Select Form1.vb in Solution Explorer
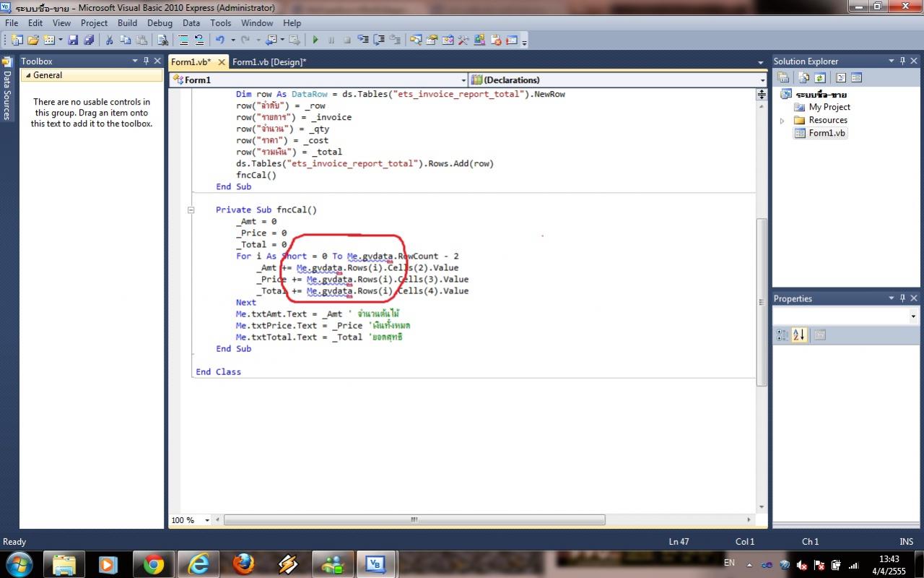 pos(827,133)
